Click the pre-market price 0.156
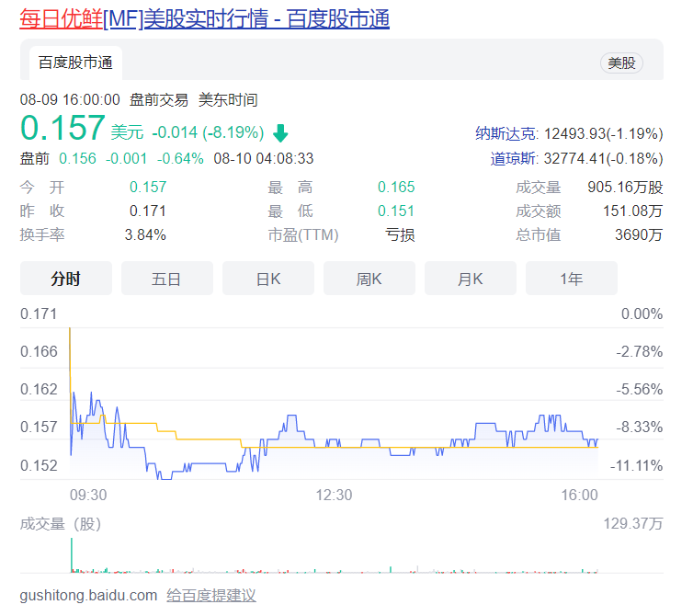693x616 pixels. (77, 158)
